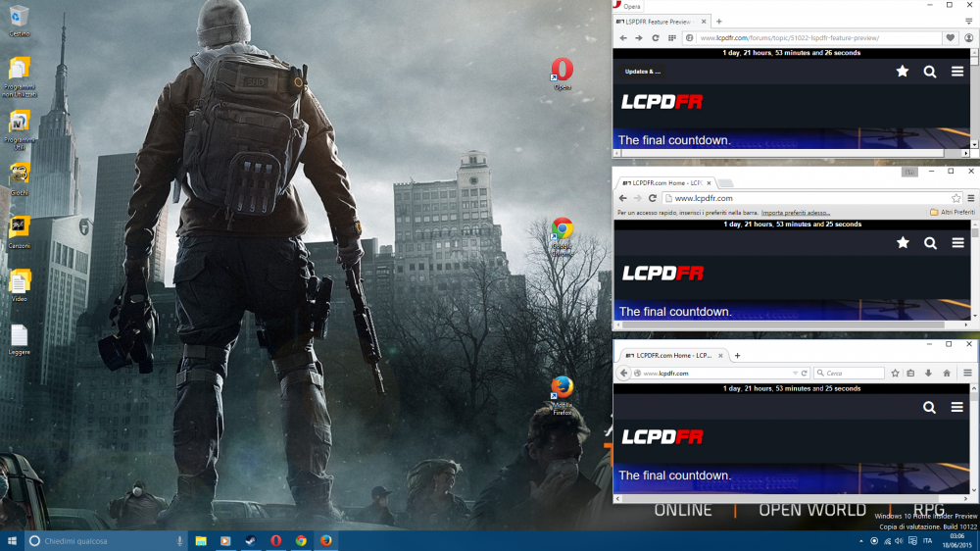Click the Chiedimi qualcosa search box
The height and width of the screenshot is (551, 980).
(106, 541)
